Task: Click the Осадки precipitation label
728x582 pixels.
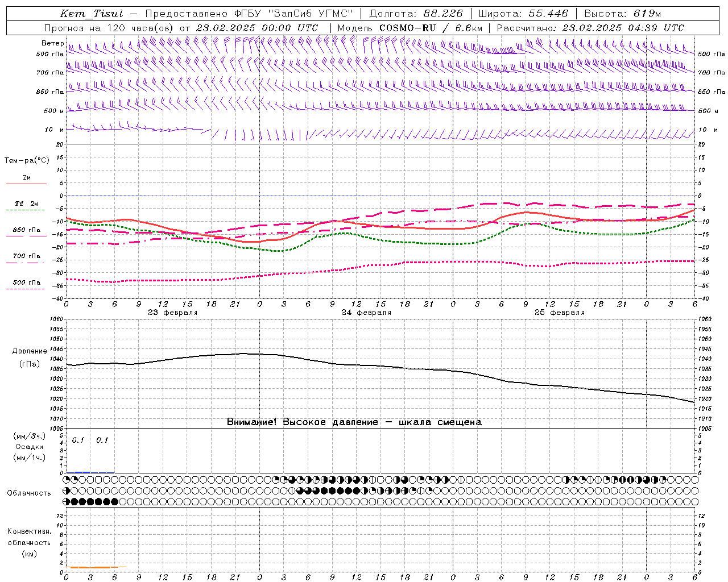Action: pos(29,447)
